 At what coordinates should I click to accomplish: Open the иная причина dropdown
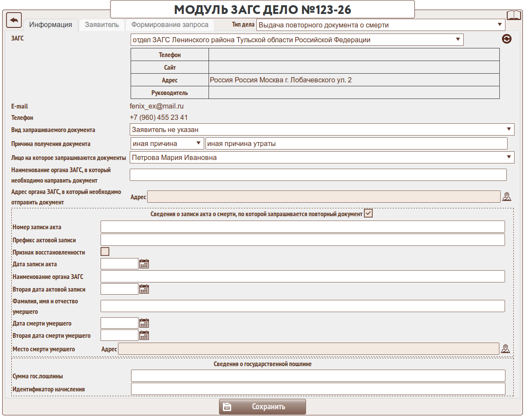tap(167, 143)
